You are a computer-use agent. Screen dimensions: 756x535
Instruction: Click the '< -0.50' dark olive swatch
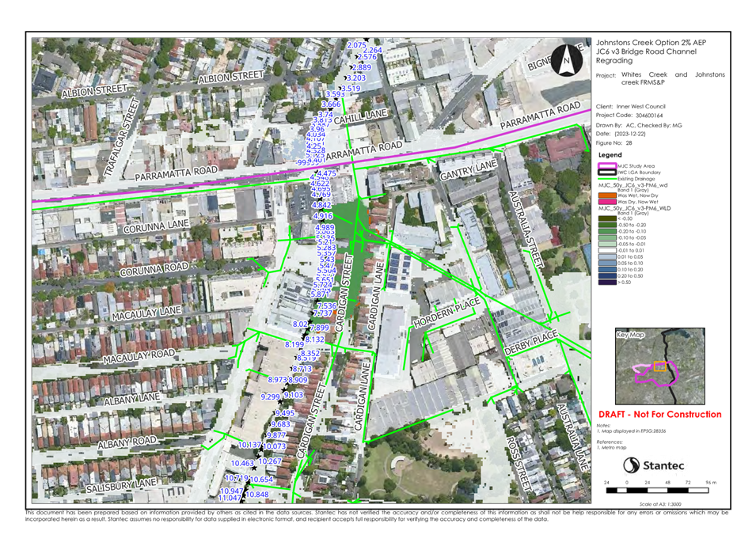[607, 218]
